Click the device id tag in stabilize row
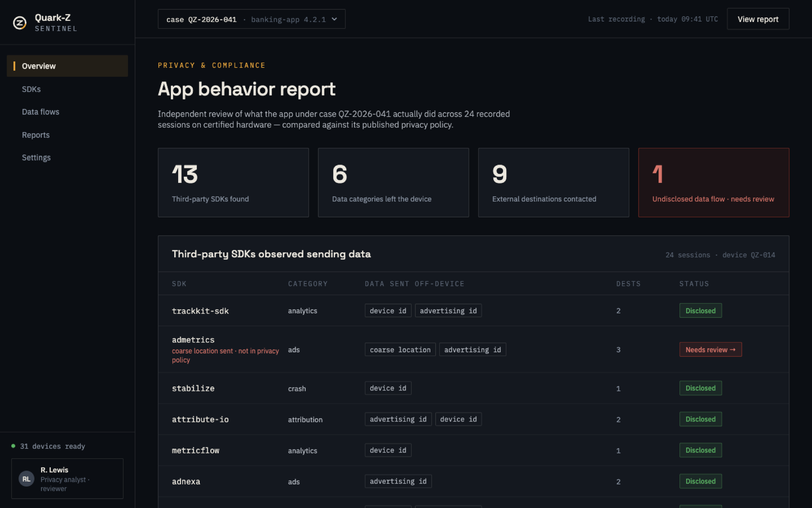Image resolution: width=812 pixels, height=508 pixels. [x=388, y=388]
